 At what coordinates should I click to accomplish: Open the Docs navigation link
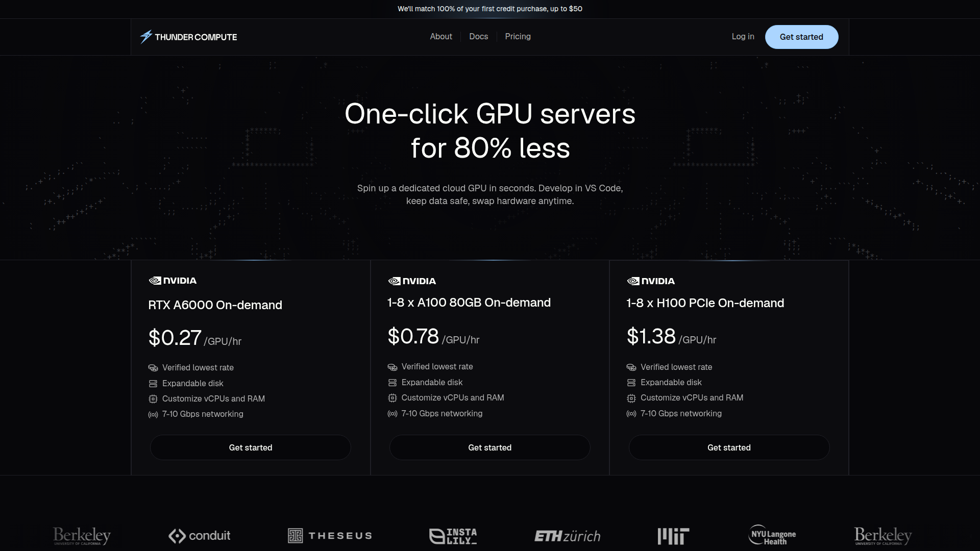[478, 37]
